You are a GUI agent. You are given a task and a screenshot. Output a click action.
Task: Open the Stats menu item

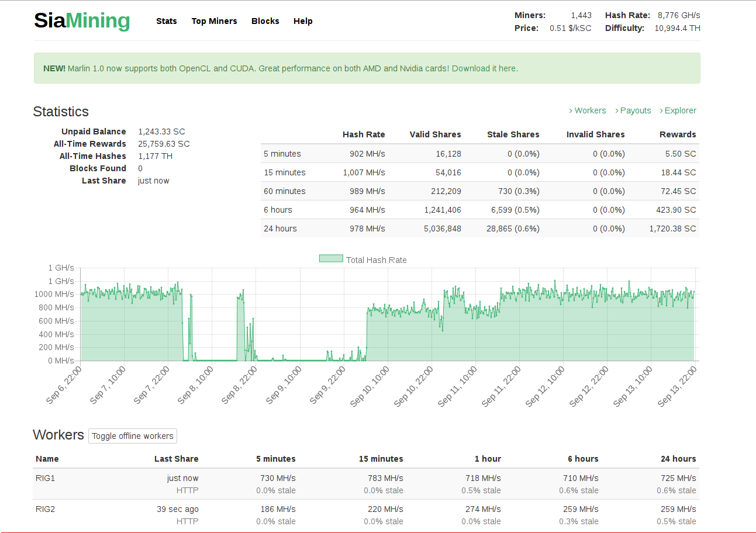point(167,21)
